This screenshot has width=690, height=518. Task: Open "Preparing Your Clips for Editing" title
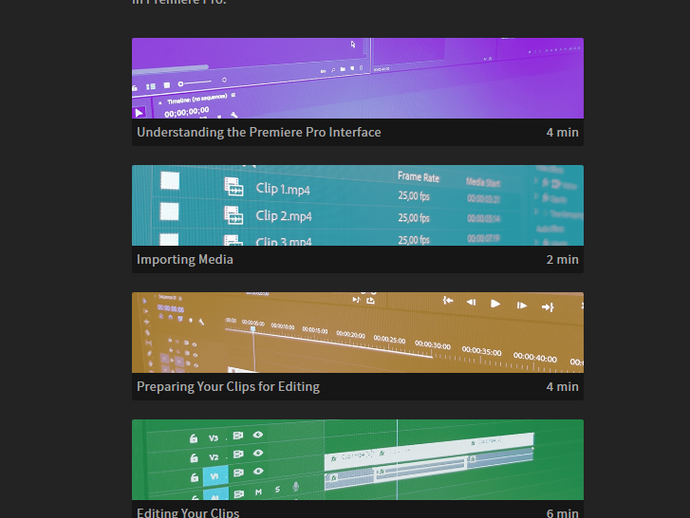tap(228, 386)
